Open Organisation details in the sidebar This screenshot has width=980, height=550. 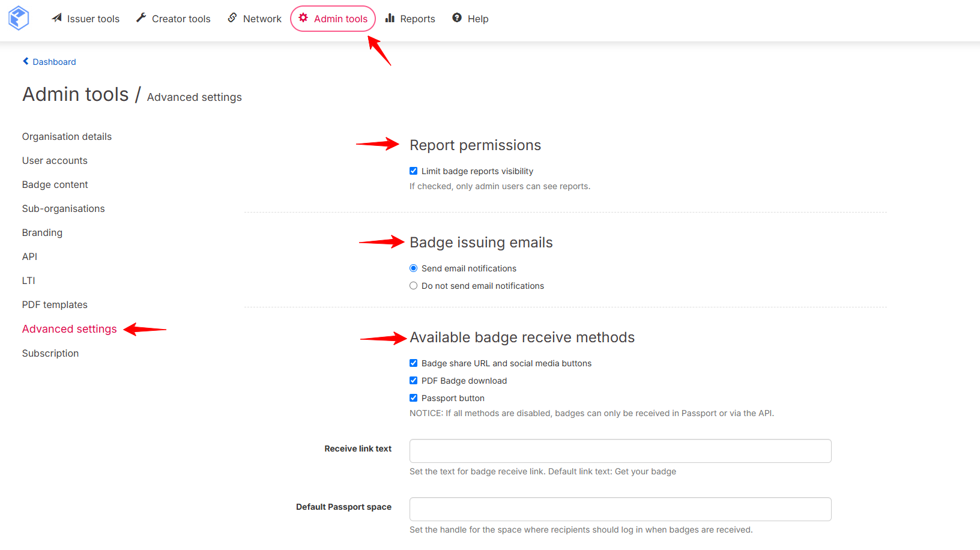(67, 137)
